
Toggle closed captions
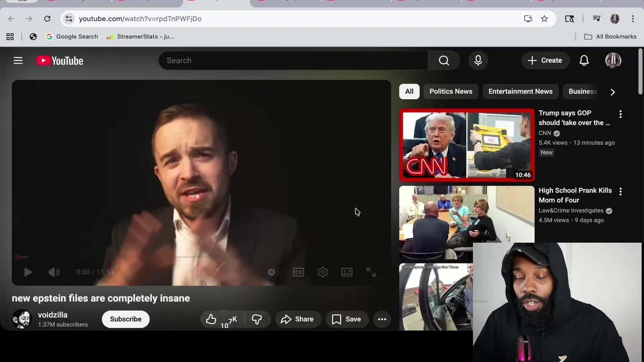(298, 272)
